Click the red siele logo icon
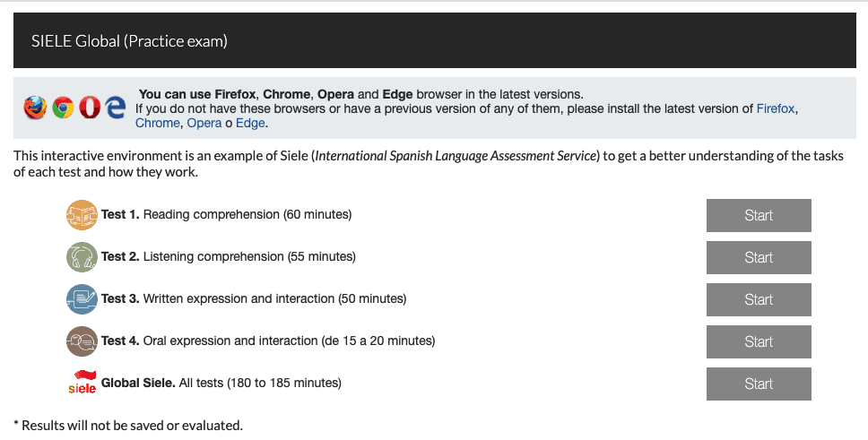The height and width of the screenshot is (440, 868). [82, 383]
